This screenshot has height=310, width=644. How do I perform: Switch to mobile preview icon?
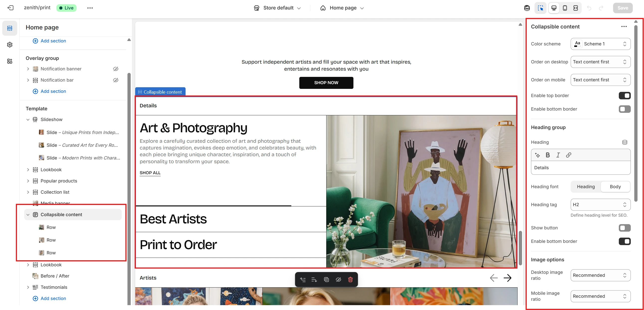tap(565, 8)
